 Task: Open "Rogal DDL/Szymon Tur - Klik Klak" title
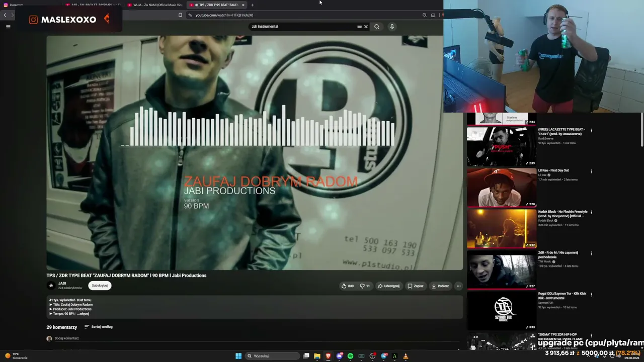pos(562,296)
